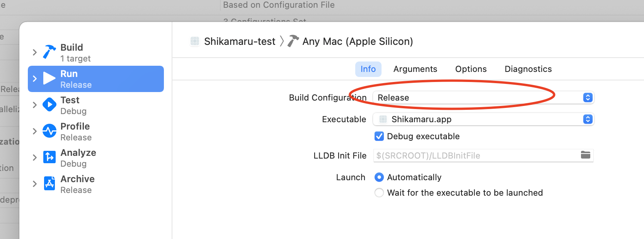The height and width of the screenshot is (239, 644).
Task: Select the Run play icon
Action: pos(49,79)
